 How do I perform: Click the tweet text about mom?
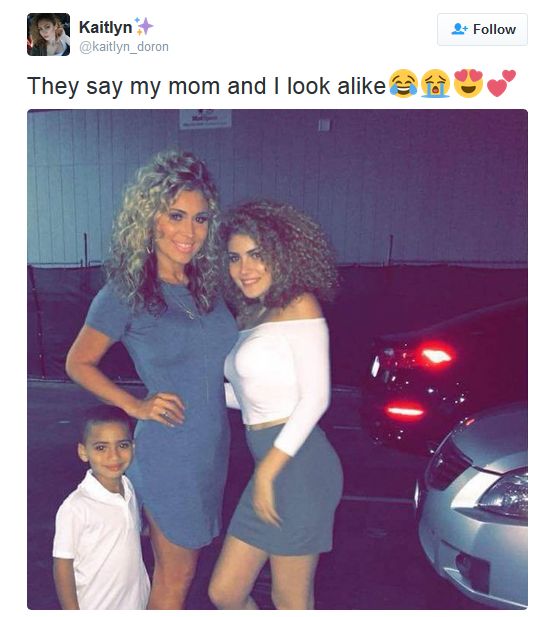[206, 86]
